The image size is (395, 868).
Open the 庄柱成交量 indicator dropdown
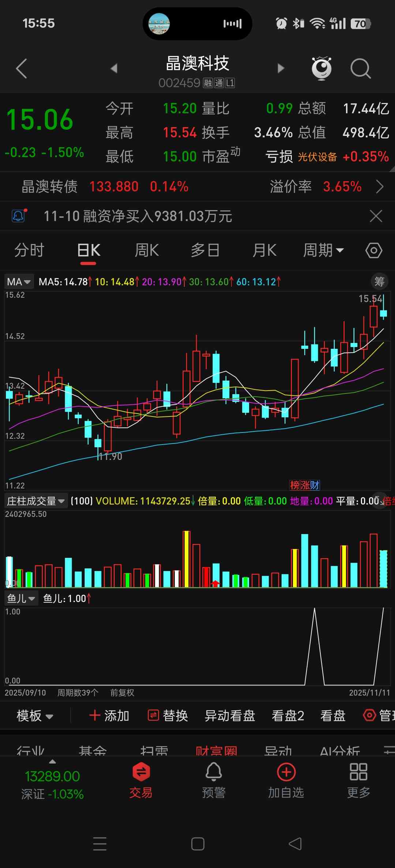click(35, 501)
